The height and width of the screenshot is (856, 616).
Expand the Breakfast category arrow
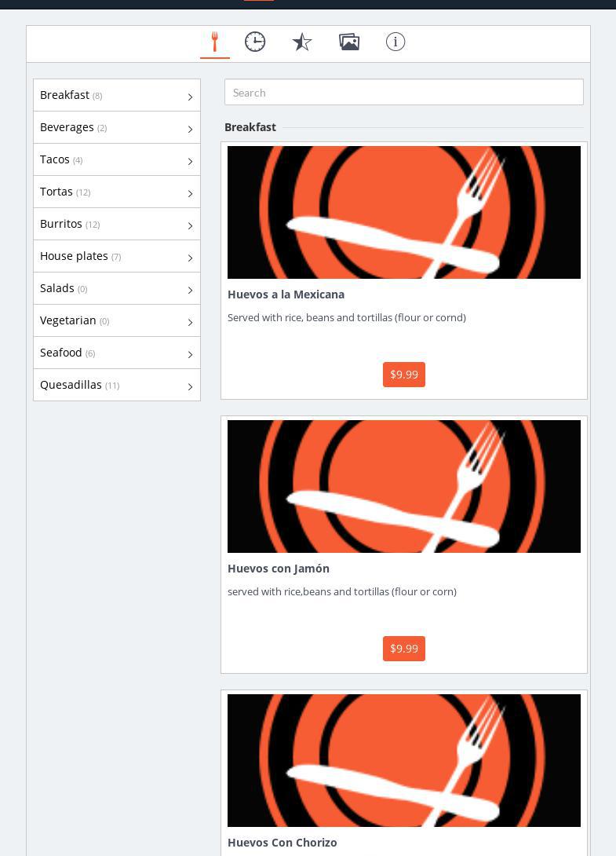[x=190, y=97]
